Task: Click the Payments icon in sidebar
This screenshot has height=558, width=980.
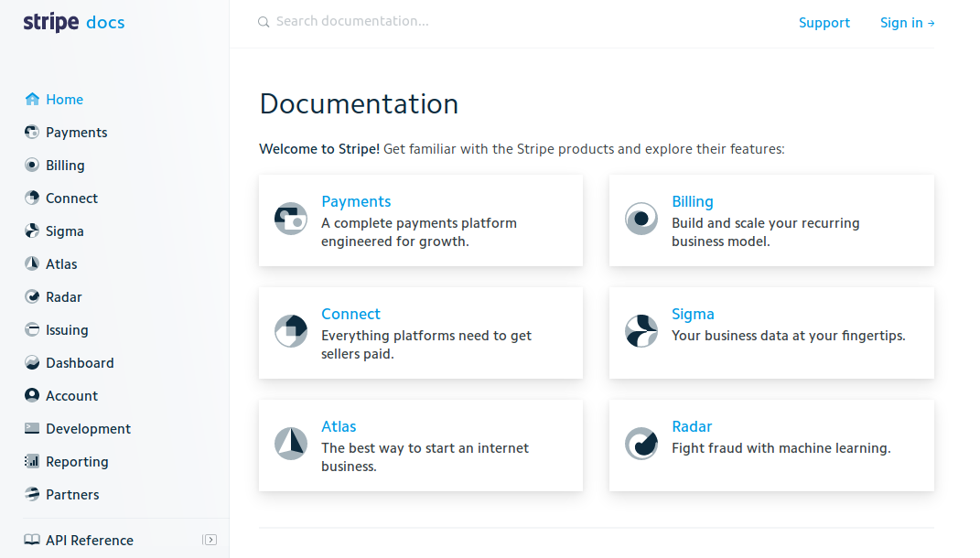Action: [32, 132]
